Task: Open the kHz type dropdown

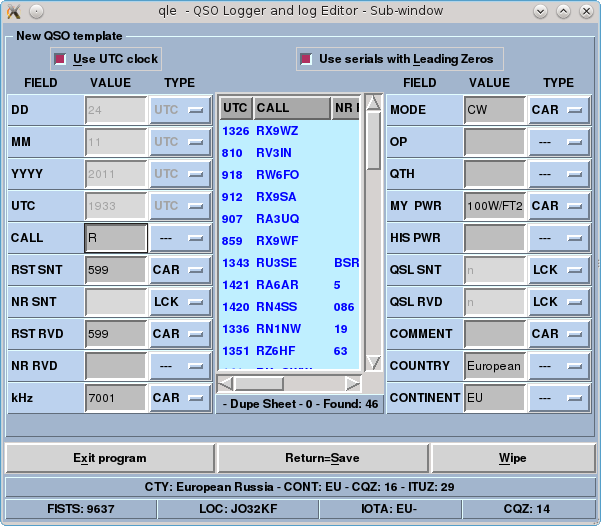Action: coord(179,398)
